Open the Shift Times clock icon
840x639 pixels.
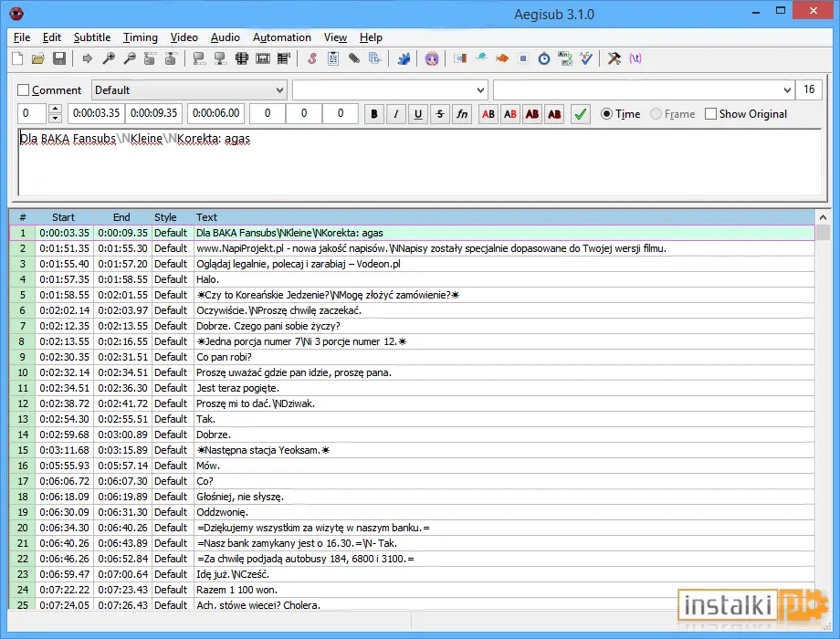544,58
